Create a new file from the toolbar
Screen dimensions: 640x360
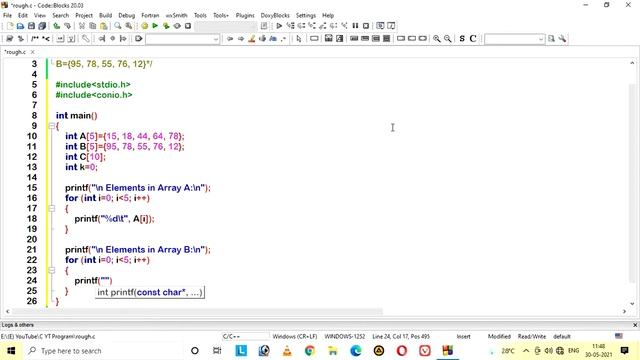9,26
